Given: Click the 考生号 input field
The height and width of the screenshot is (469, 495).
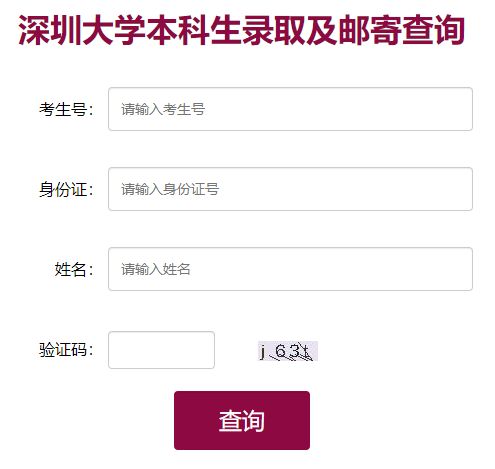Looking at the screenshot, I should tap(290, 109).
